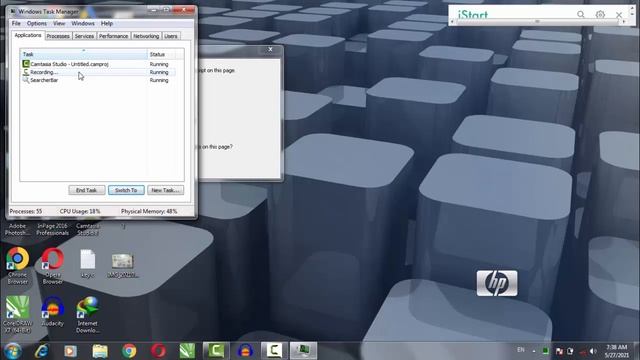Open Opera Browser desktop shortcut
This screenshot has width=640, height=360.
53,266
